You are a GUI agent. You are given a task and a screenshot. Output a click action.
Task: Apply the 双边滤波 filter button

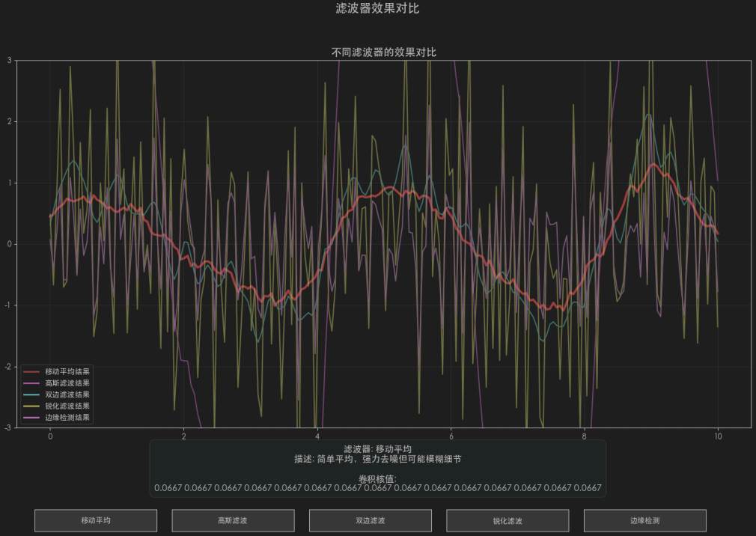pyautogui.click(x=371, y=520)
